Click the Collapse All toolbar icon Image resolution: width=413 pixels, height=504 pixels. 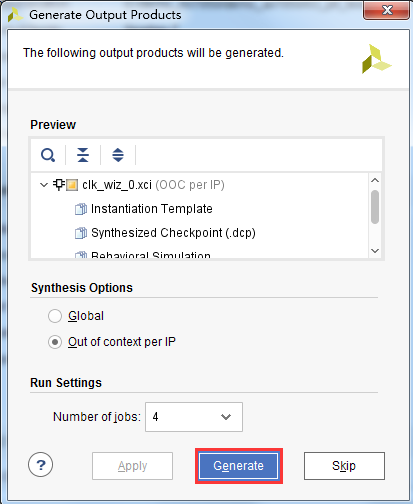click(x=83, y=155)
